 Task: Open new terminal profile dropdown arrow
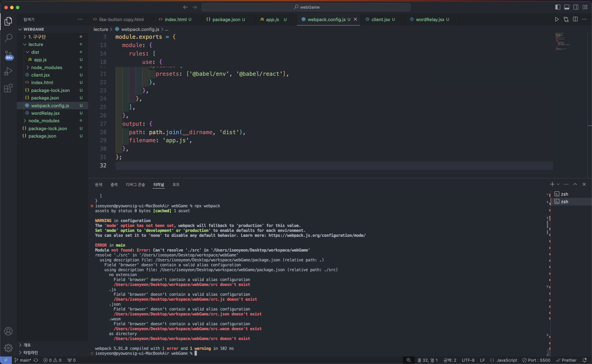(x=558, y=184)
